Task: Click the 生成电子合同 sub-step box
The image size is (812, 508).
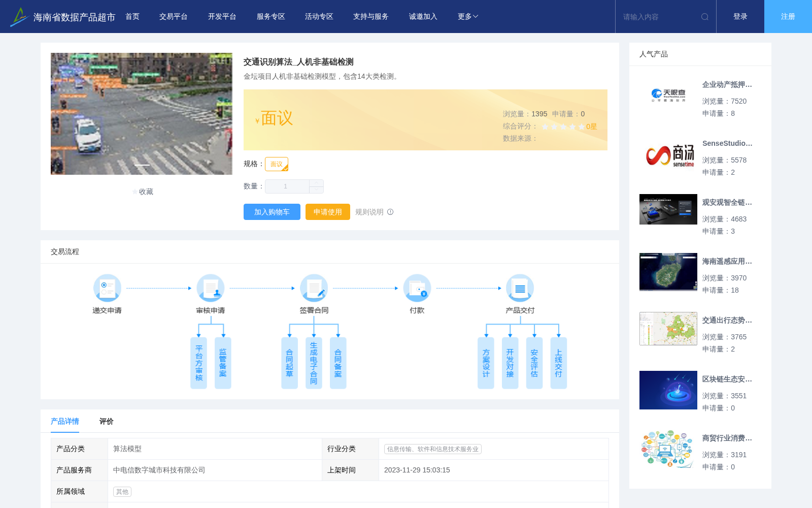Action: tap(314, 363)
